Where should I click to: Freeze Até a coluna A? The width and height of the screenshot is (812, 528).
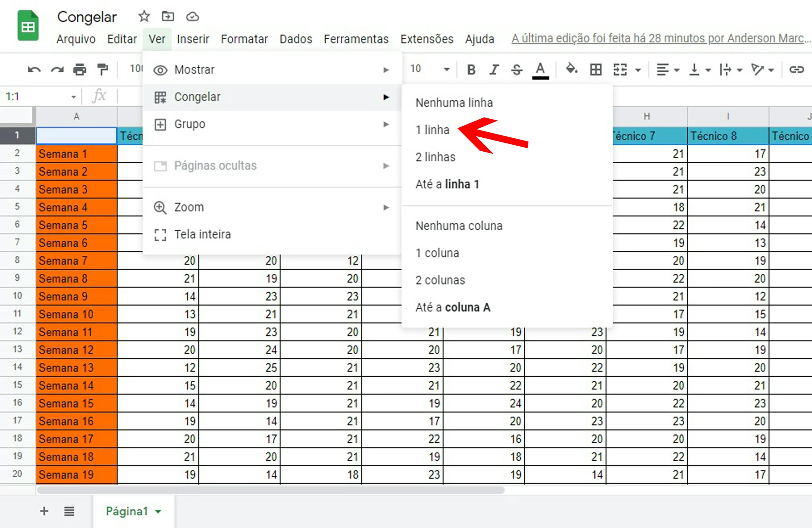(507, 307)
